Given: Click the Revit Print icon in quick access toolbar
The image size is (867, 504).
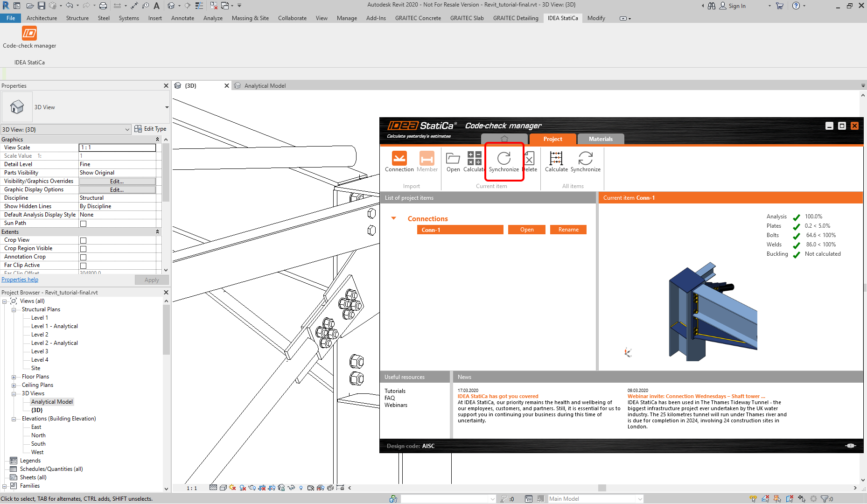Looking at the screenshot, I should pos(103,6).
